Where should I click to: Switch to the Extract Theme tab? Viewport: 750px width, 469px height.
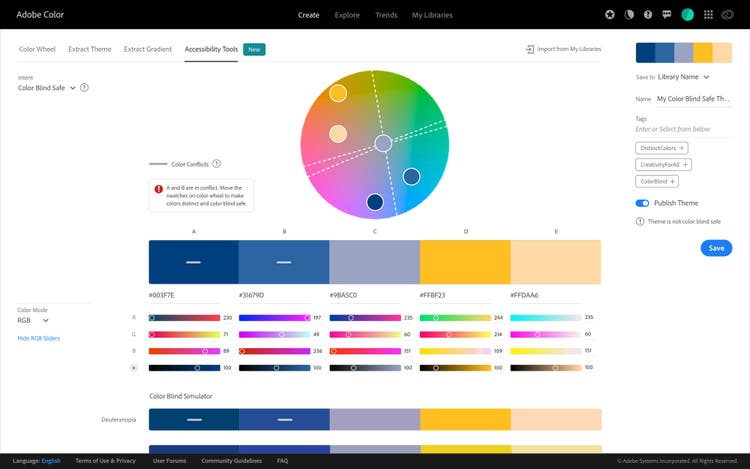(x=89, y=49)
